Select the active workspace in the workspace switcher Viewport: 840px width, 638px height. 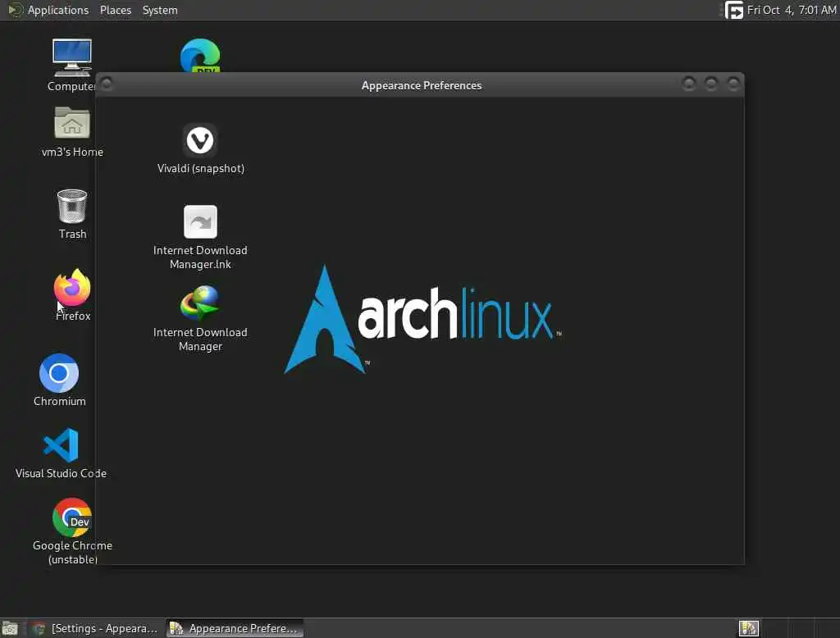pos(749,628)
